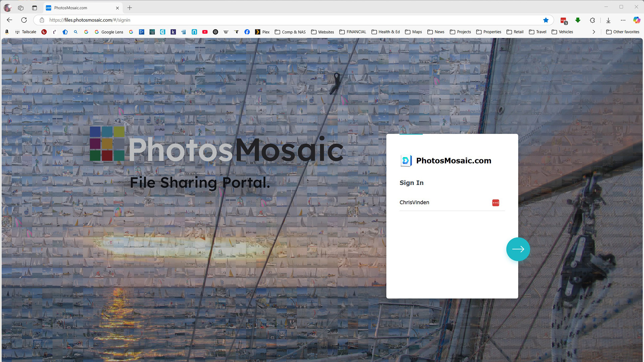Viewport: 644px width, 362px height.
Task: Open the YouTube bookmark
Action: click(x=205, y=32)
